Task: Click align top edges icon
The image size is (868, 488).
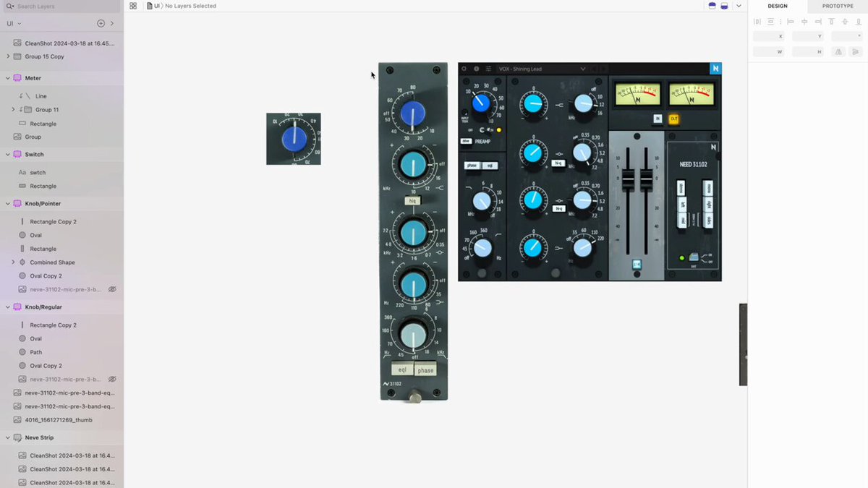Action: coord(832,22)
